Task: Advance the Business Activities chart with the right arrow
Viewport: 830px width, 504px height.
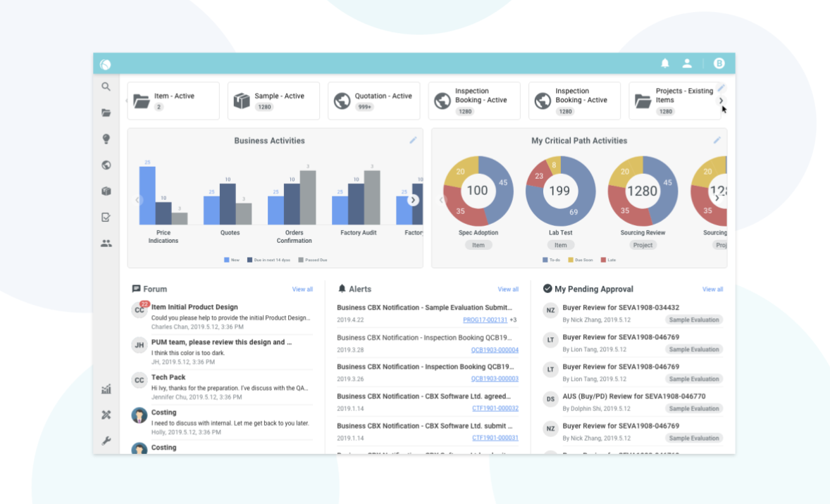Action: pyautogui.click(x=413, y=200)
